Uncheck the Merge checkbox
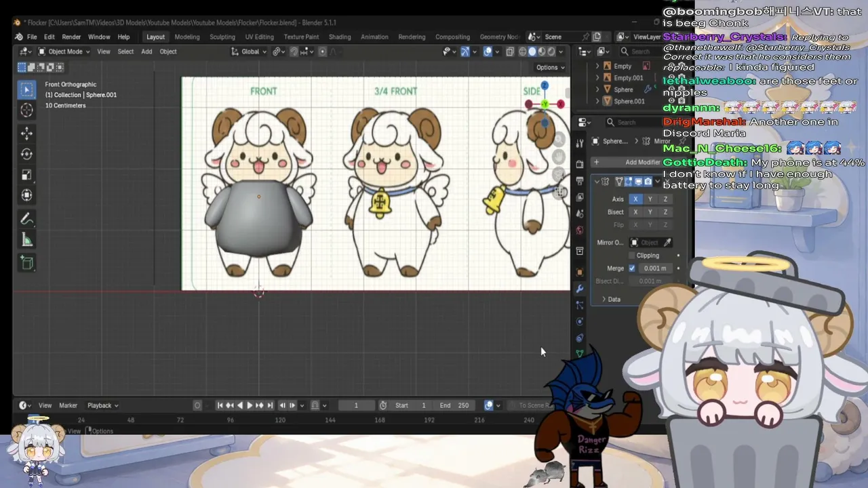 click(632, 268)
